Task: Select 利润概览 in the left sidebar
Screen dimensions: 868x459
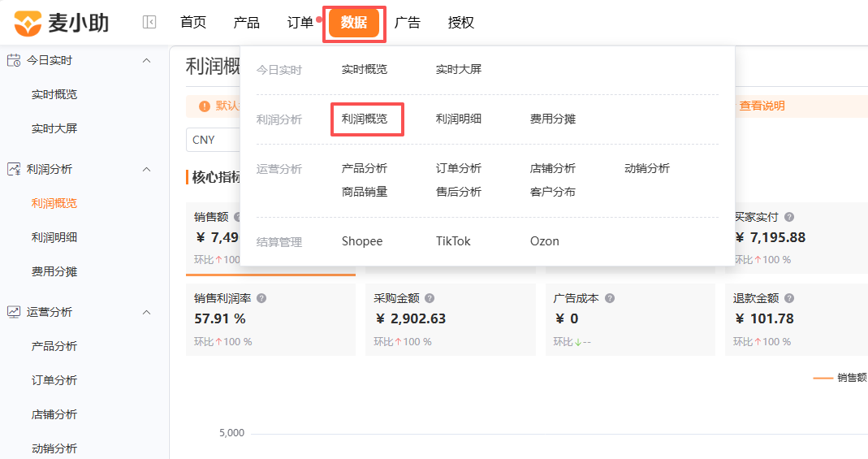Action: pyautogui.click(x=54, y=203)
